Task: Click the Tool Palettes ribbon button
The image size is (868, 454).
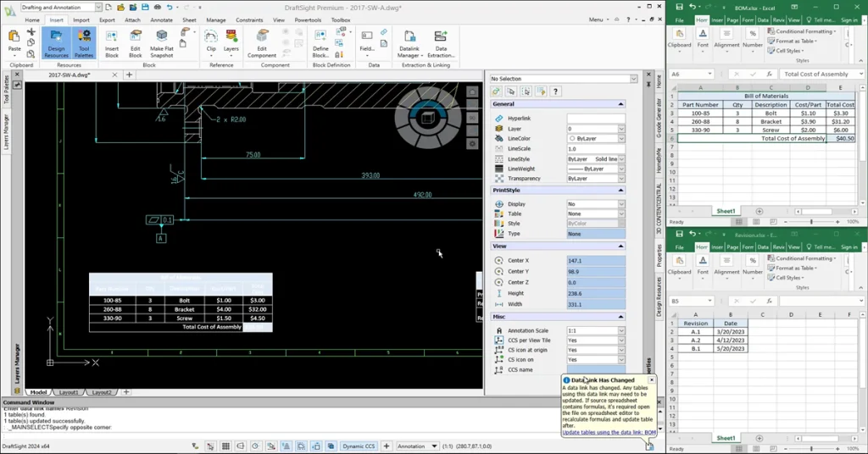Action: click(84, 42)
